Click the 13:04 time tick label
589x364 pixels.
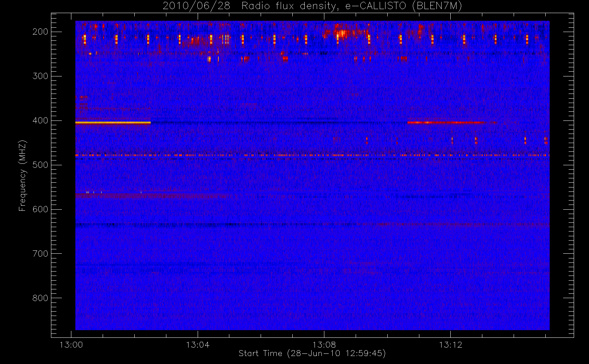[x=198, y=345]
